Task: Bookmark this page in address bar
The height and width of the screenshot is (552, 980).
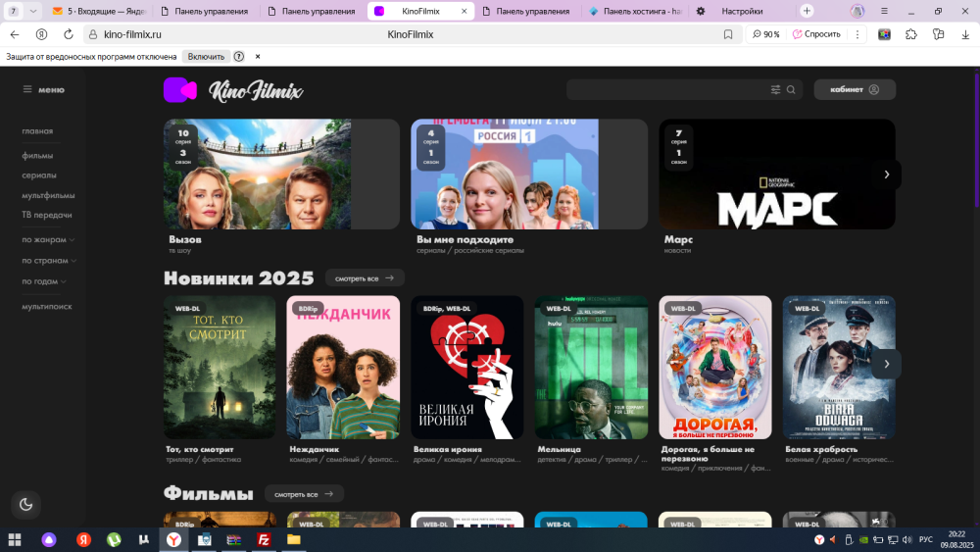Action: tap(728, 34)
